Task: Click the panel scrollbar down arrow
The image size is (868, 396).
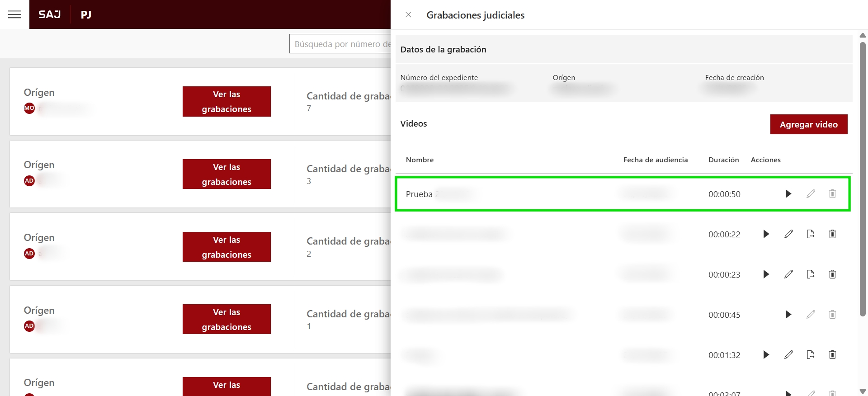Action: pyautogui.click(x=863, y=391)
